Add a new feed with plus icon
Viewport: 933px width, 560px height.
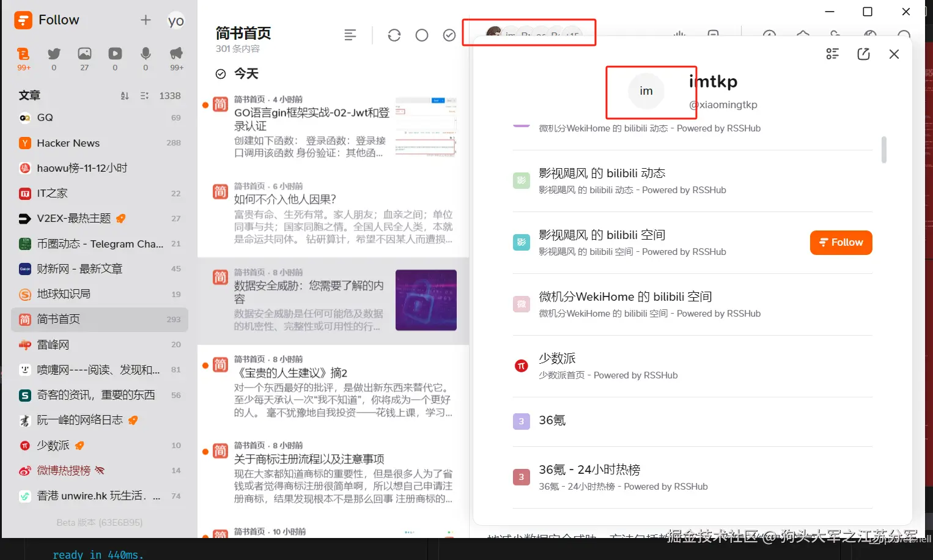(x=146, y=20)
